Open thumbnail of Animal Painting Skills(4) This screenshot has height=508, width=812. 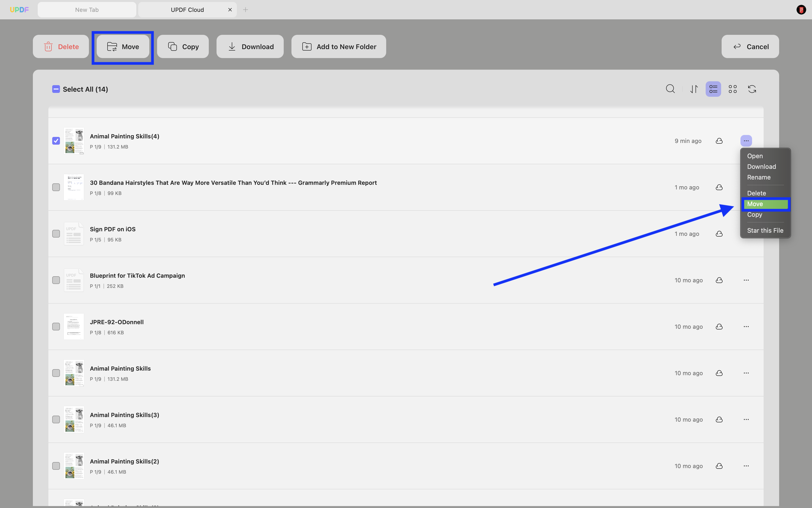[x=74, y=141]
